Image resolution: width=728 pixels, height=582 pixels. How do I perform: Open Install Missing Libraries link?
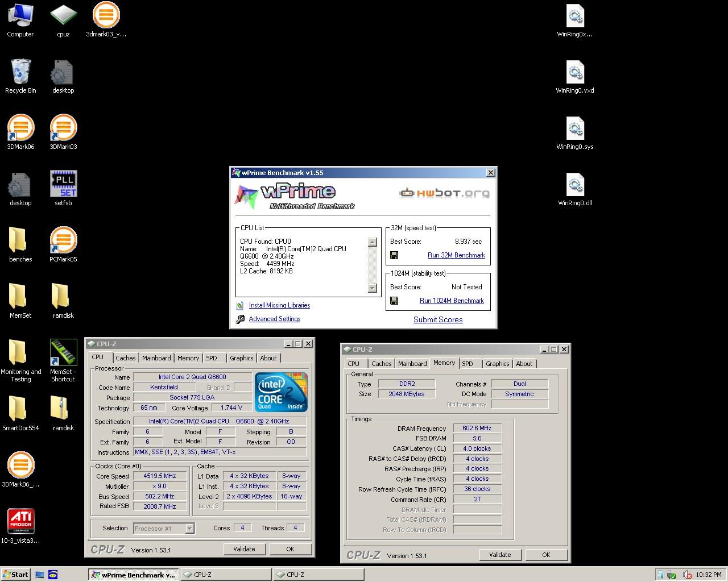[279, 305]
